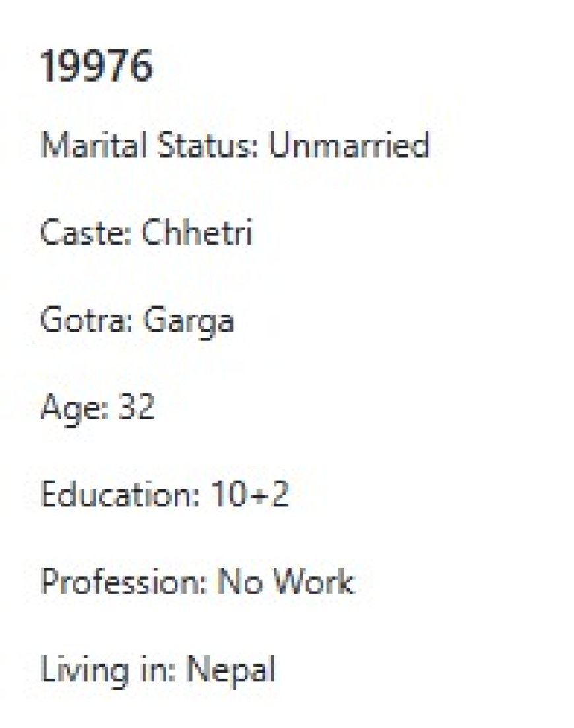Click the number 10 in education value
The width and height of the screenshot is (574, 728).
229,495
